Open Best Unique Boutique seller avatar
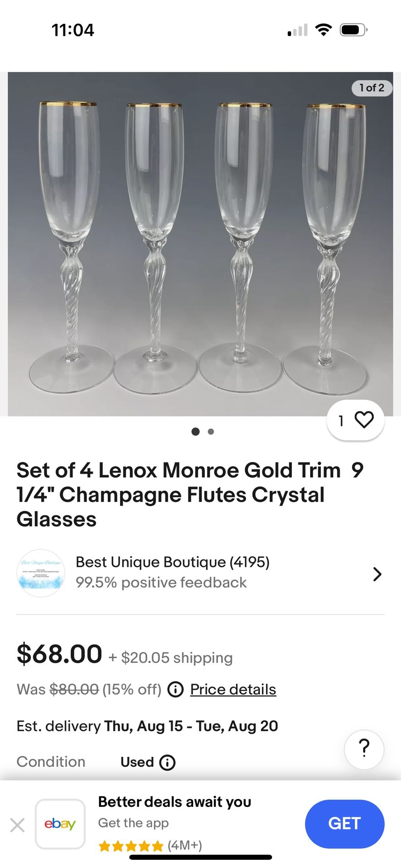The width and height of the screenshot is (401, 868). (x=41, y=573)
